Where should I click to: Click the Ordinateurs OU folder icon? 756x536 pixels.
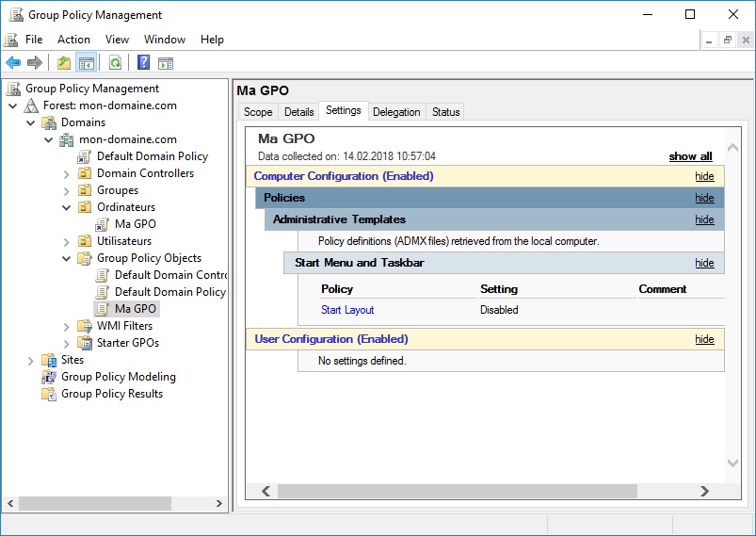[x=85, y=207]
